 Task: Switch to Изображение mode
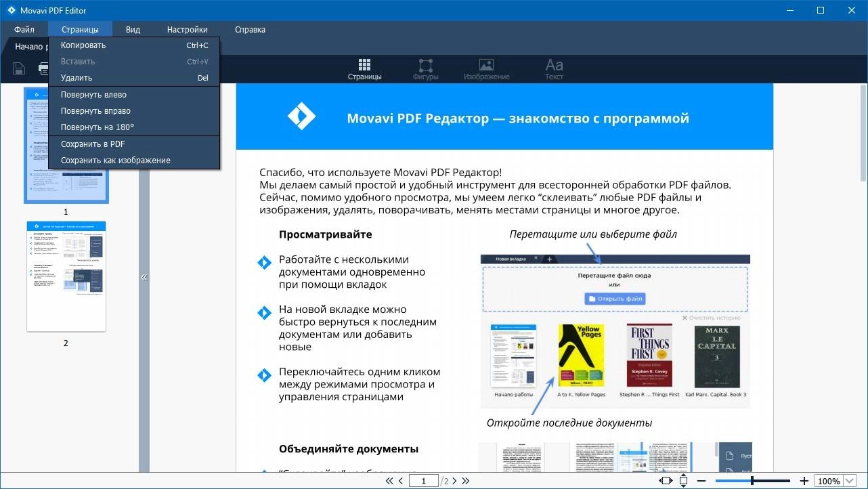486,69
